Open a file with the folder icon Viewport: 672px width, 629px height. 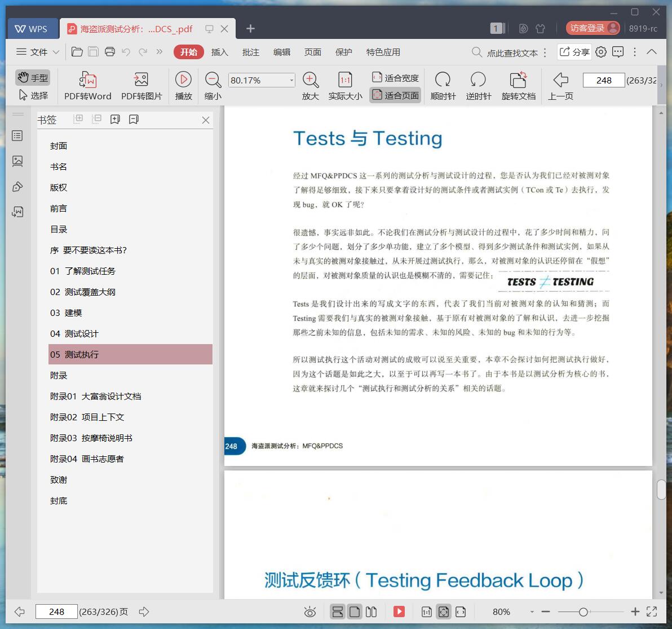coord(77,52)
